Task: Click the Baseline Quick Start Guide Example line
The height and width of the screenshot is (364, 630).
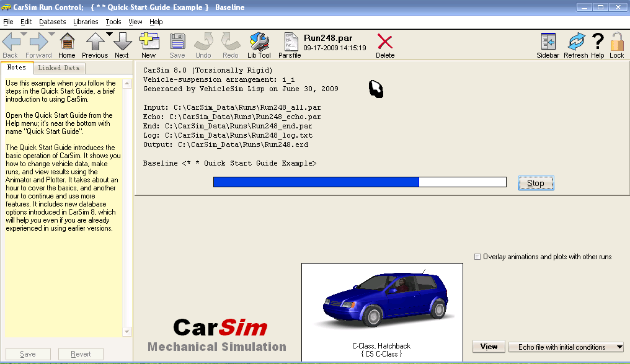Action: [x=230, y=163]
